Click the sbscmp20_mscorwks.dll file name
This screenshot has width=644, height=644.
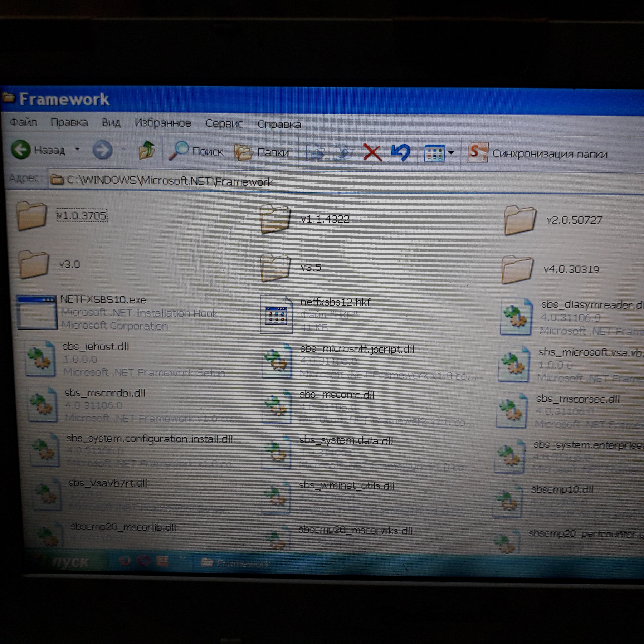[x=356, y=530]
